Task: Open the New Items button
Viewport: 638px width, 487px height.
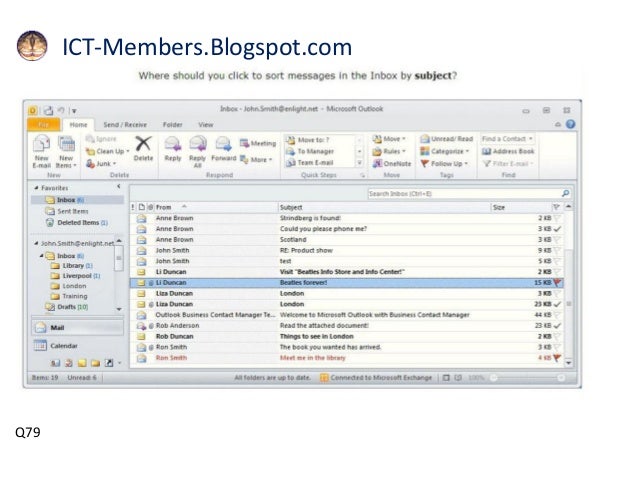Action: [x=66, y=151]
